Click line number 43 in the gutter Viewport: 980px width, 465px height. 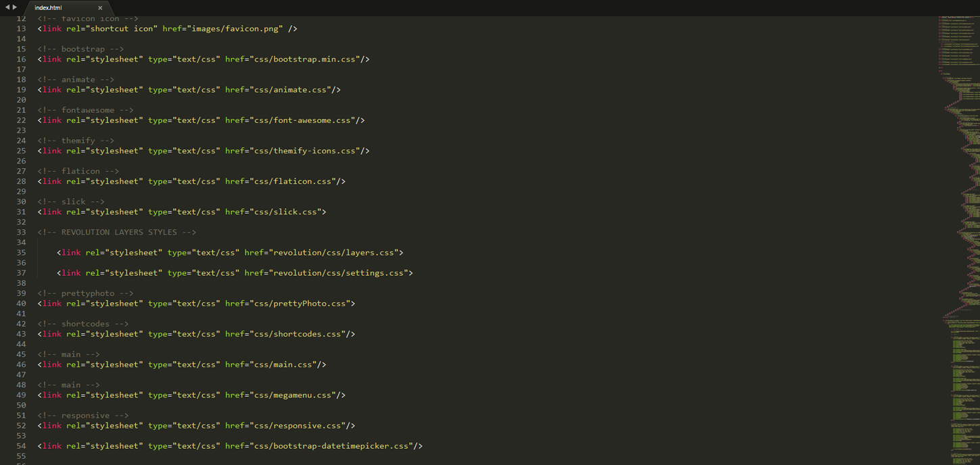(x=21, y=334)
